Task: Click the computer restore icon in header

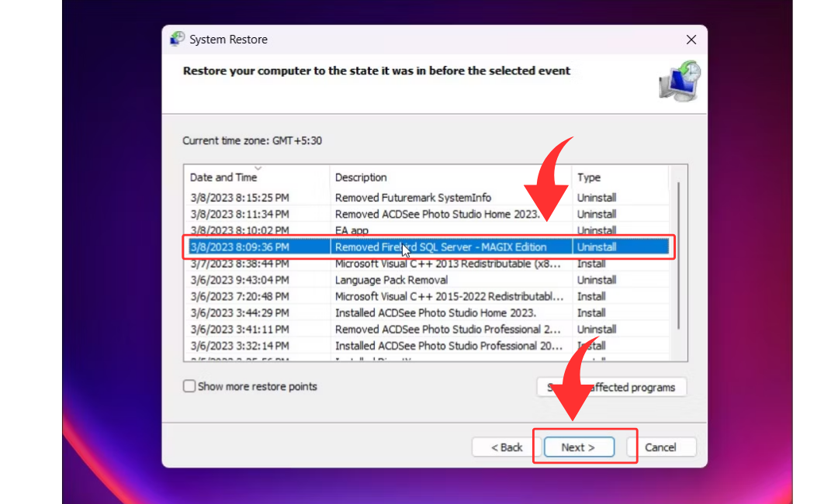Action: [679, 82]
